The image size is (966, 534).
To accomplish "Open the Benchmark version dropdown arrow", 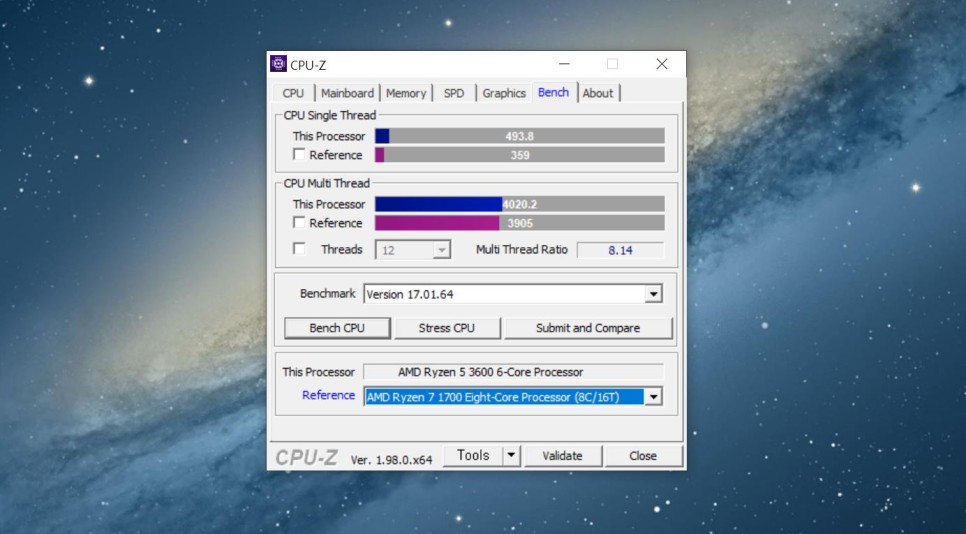I will (653, 294).
